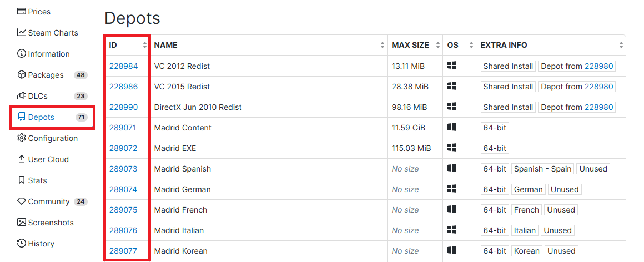This screenshot has height=262, width=644.
Task: Open depot 228980 link in VC 2012 row
Action: click(599, 66)
